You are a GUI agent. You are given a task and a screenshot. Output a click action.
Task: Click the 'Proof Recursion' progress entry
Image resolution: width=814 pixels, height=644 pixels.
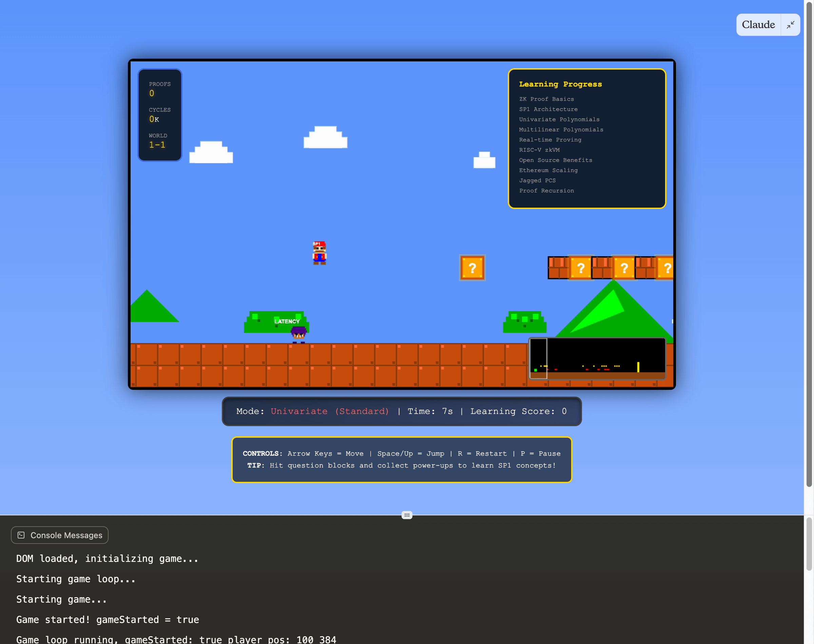(546, 191)
